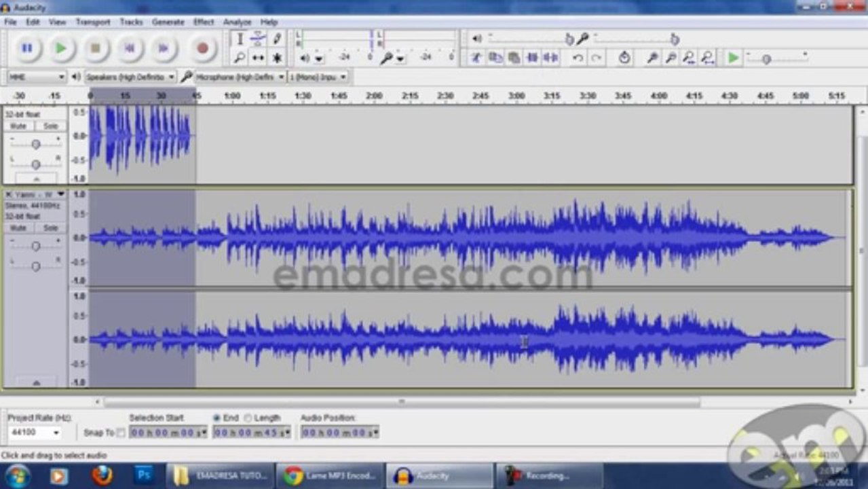Click the Redo arrow icon
The height and width of the screenshot is (489, 868).
[x=596, y=58]
